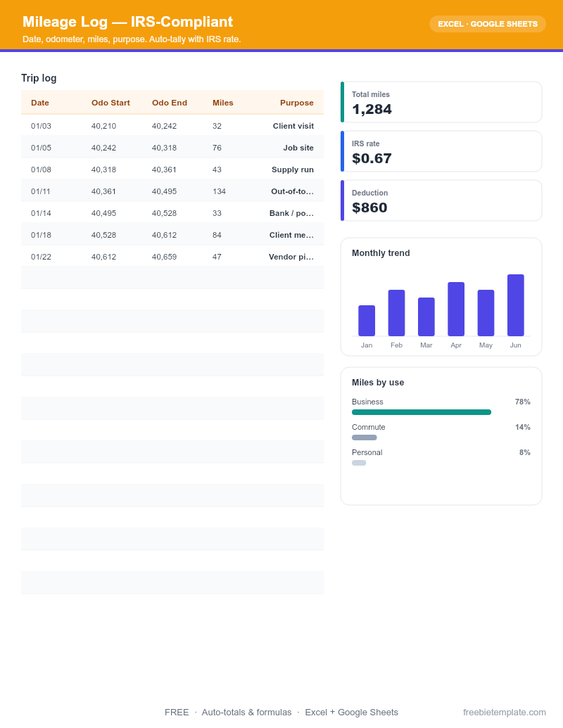Click the 76 miles cell

pos(217,148)
